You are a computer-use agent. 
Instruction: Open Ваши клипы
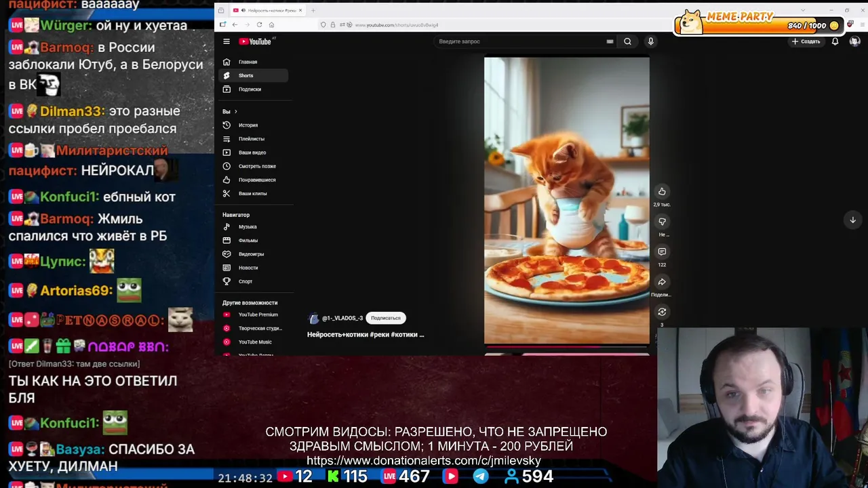[x=254, y=193]
